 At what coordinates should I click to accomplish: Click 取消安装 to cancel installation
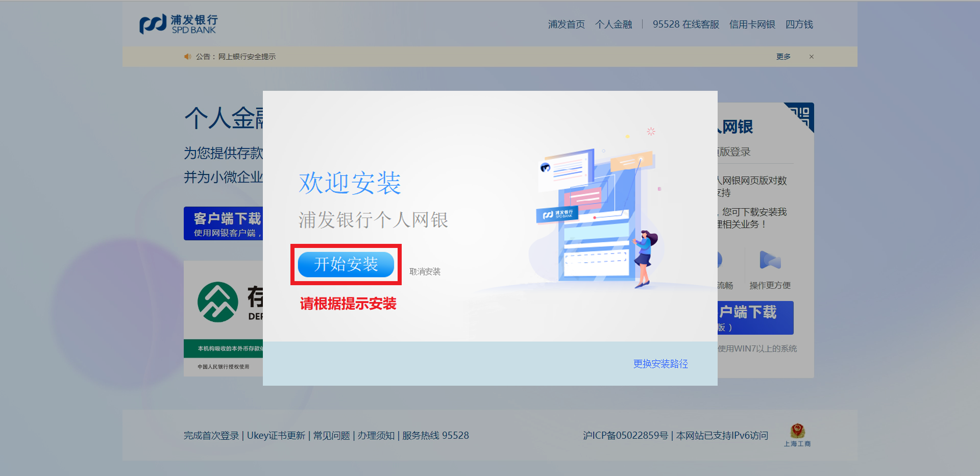pos(425,272)
